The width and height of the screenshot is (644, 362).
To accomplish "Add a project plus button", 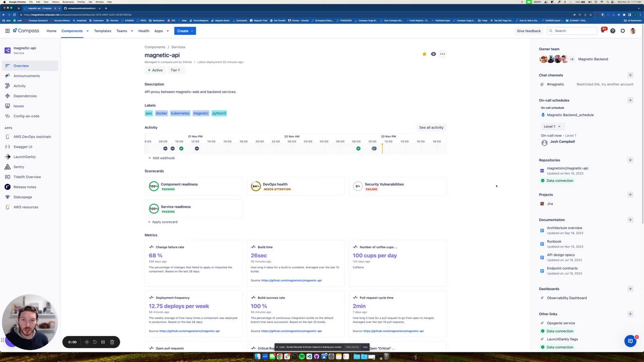I will point(630,195).
